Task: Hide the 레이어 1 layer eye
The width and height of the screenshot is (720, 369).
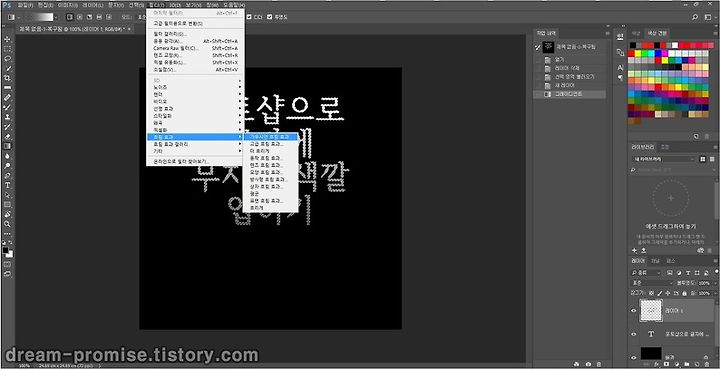Action: coord(634,311)
